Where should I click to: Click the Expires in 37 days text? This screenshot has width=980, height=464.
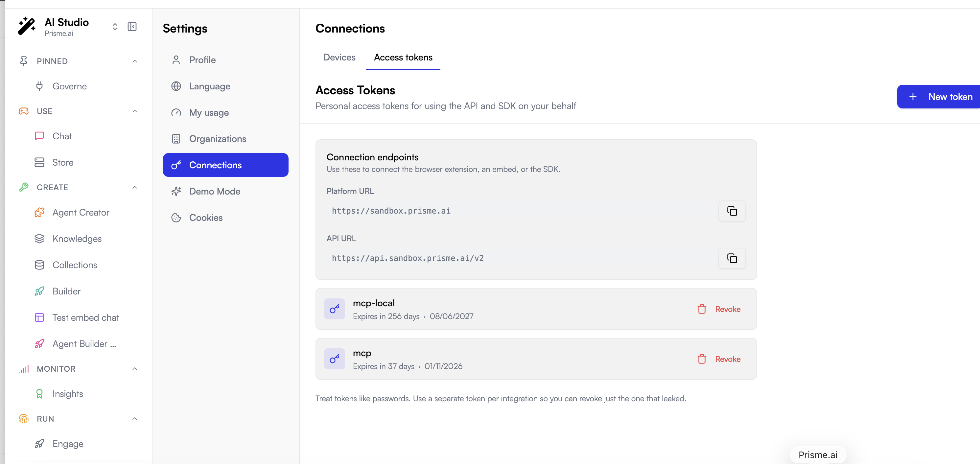click(384, 366)
